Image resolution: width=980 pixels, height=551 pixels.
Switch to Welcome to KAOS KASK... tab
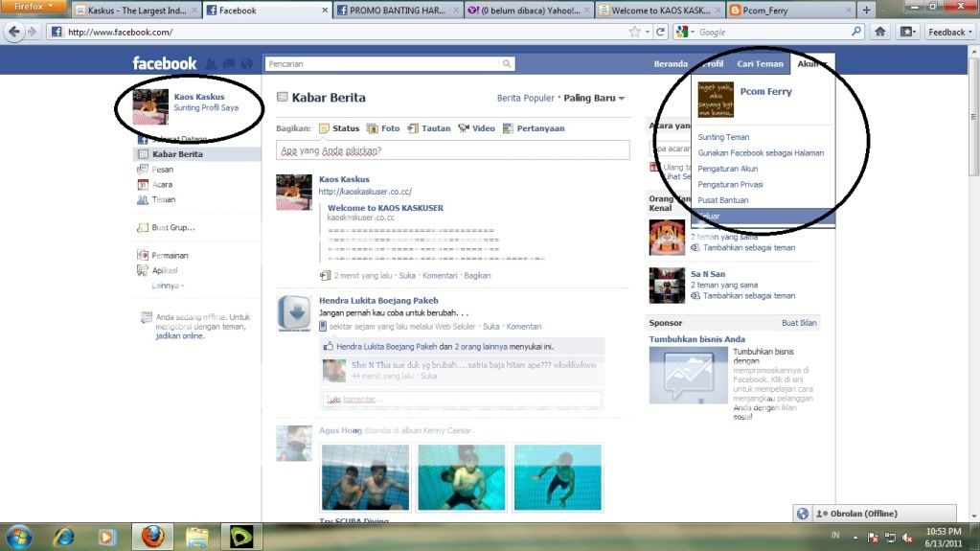coord(659,10)
